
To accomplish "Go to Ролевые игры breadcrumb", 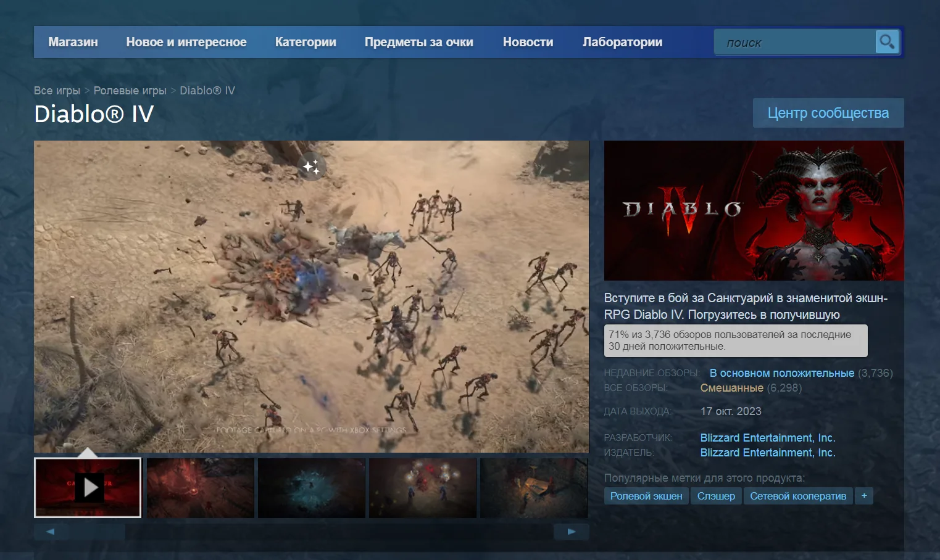I will point(130,91).
